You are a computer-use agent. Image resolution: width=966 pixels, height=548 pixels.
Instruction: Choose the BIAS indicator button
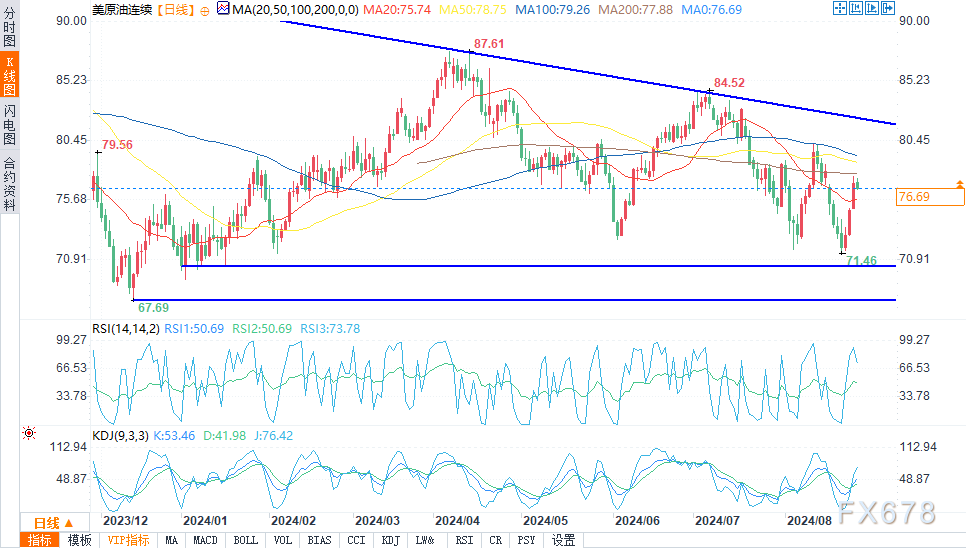tap(319, 540)
